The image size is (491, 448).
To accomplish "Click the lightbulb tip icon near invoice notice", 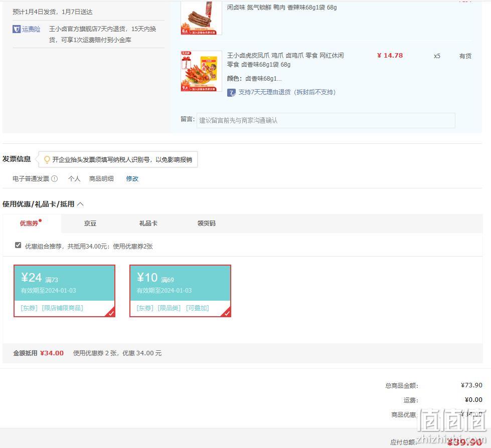I will pyautogui.click(x=47, y=160).
